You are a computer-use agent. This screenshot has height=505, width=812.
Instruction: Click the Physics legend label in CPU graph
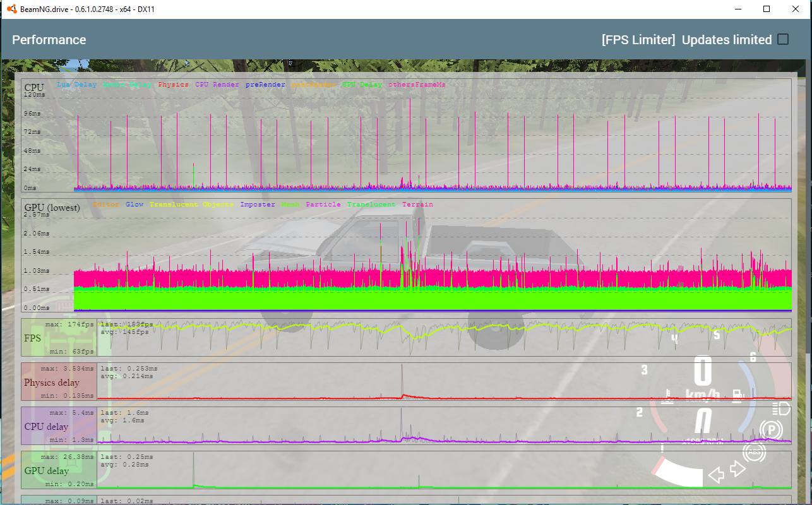[x=173, y=85]
